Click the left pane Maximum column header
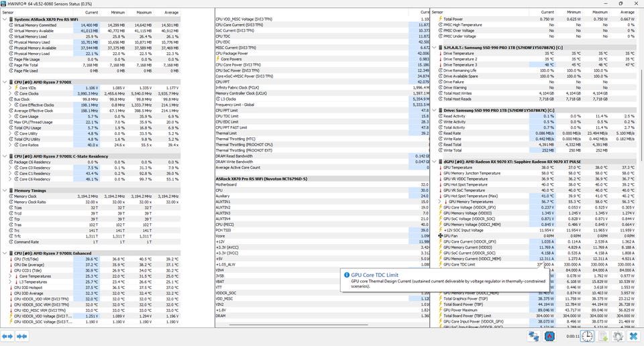This screenshot has height=346, width=644. click(140, 12)
